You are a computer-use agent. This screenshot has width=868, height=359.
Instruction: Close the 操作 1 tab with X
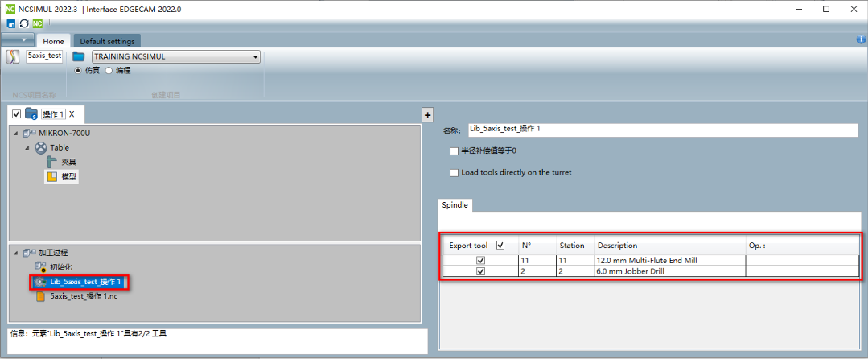[x=72, y=114]
